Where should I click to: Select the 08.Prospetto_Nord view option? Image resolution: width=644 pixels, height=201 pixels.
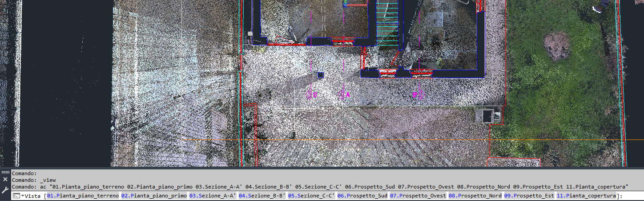[475, 196]
